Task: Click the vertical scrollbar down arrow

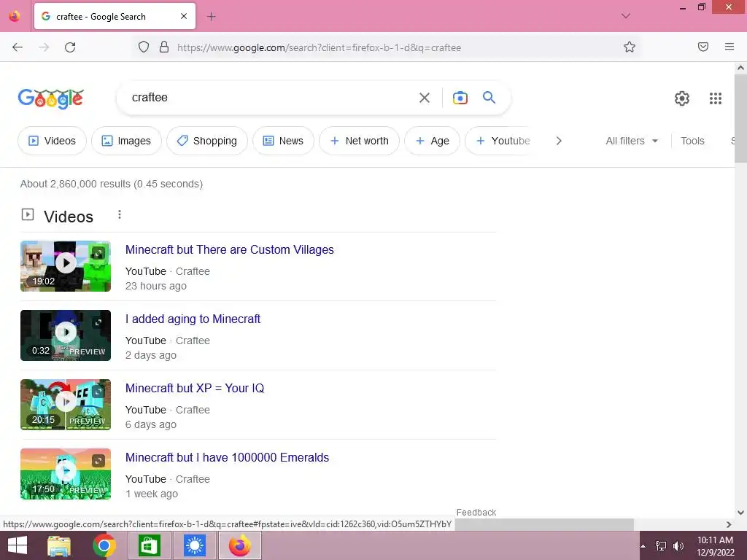Action: point(740,513)
